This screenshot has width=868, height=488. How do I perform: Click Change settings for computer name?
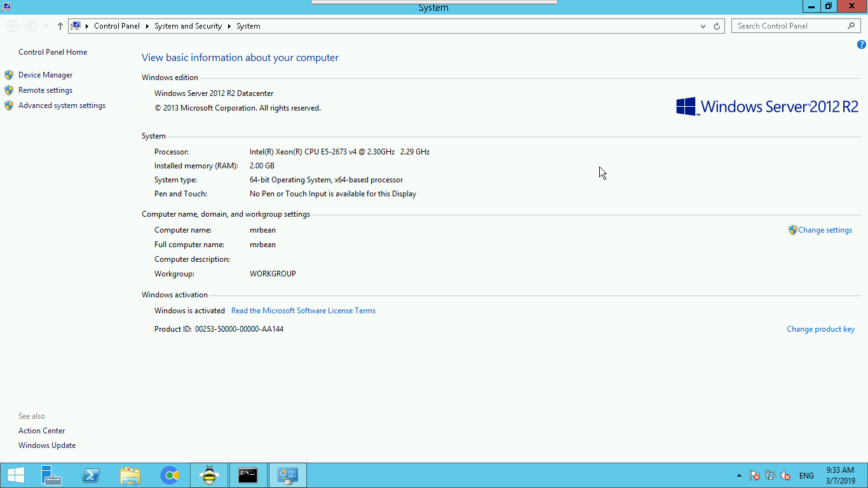click(825, 230)
